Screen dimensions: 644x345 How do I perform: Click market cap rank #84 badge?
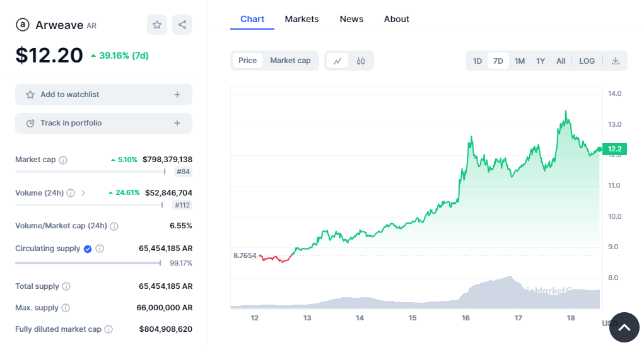[183, 172]
